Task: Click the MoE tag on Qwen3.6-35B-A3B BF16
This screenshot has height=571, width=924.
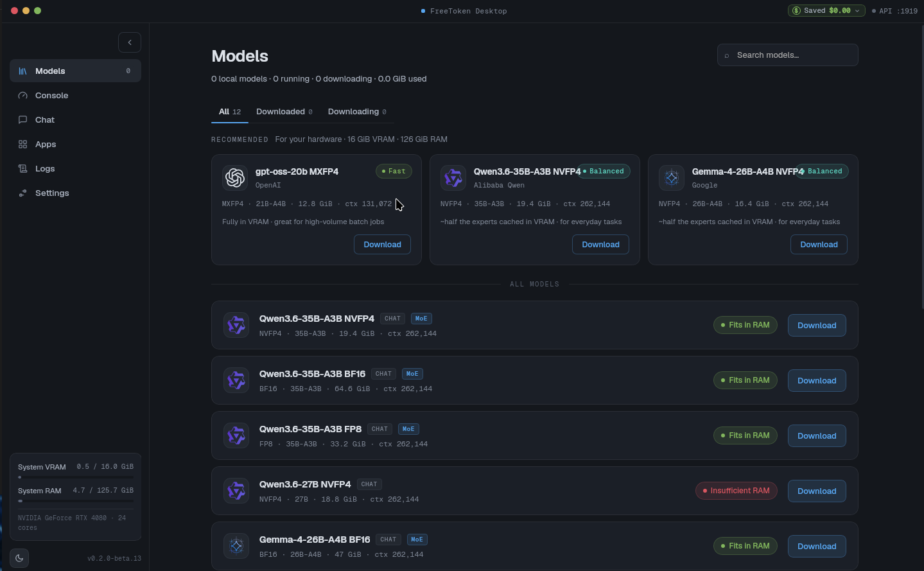Action: point(412,374)
